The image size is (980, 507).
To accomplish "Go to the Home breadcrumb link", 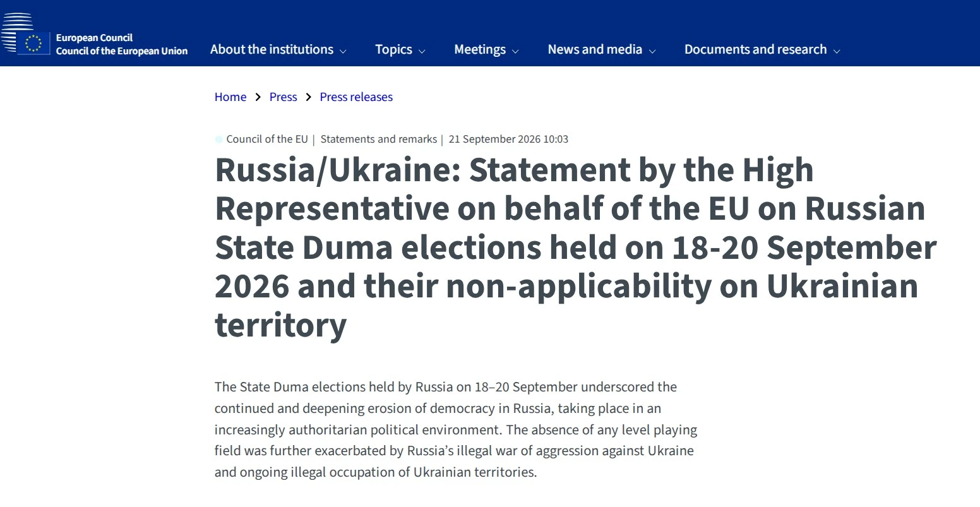I will (230, 97).
